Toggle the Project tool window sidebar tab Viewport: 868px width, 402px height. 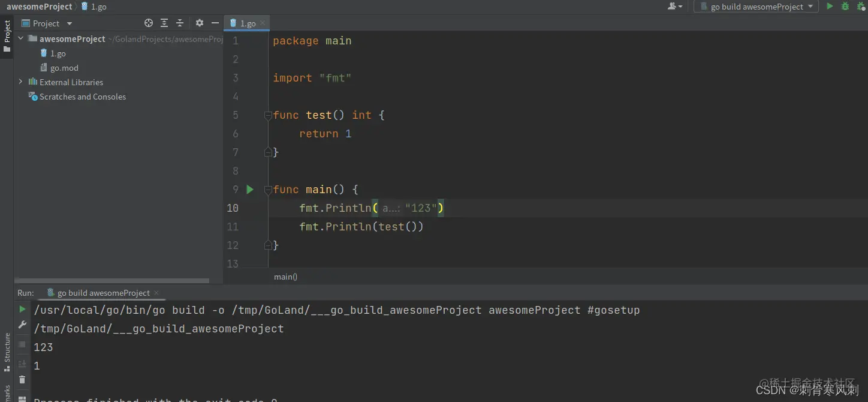pyautogui.click(x=7, y=36)
